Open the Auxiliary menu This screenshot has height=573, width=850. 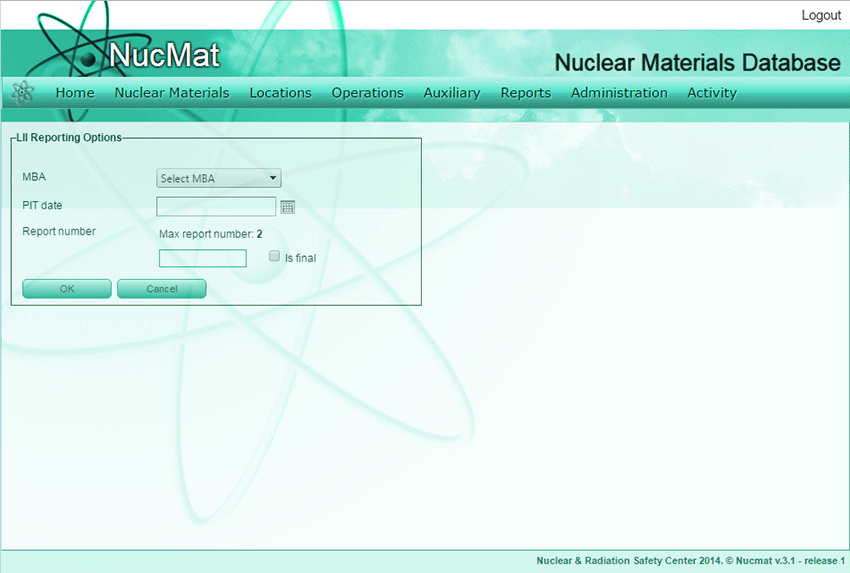[x=451, y=93]
